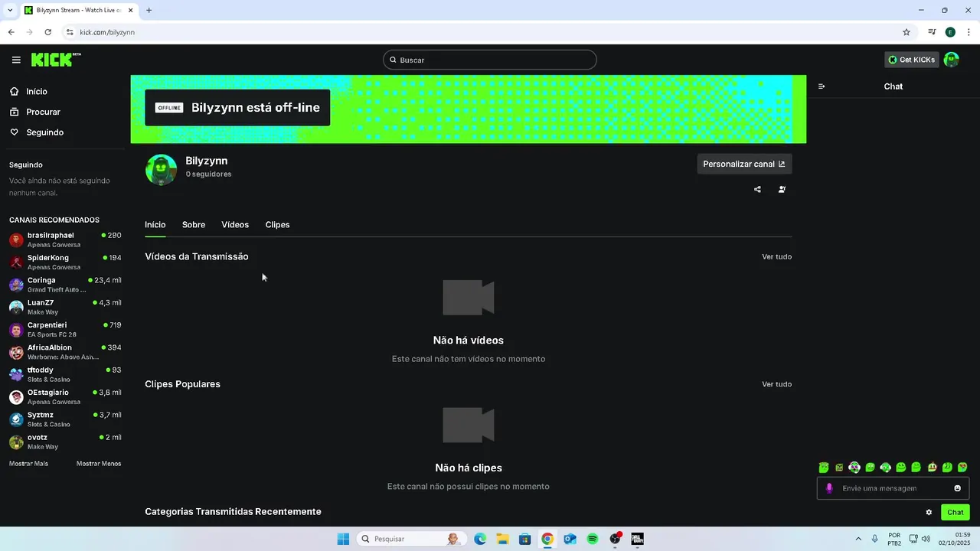Click the share channel icon
Screen dimensions: 980x551
pyautogui.click(x=757, y=189)
